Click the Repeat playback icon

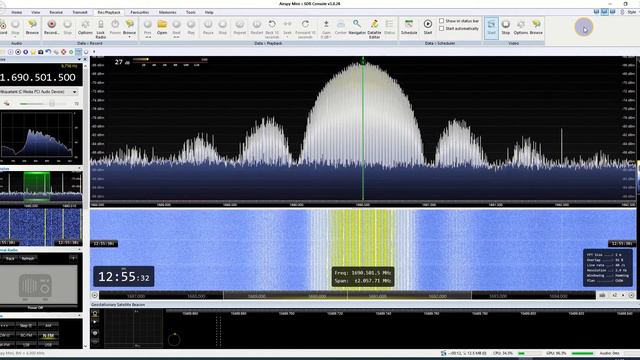click(x=240, y=27)
